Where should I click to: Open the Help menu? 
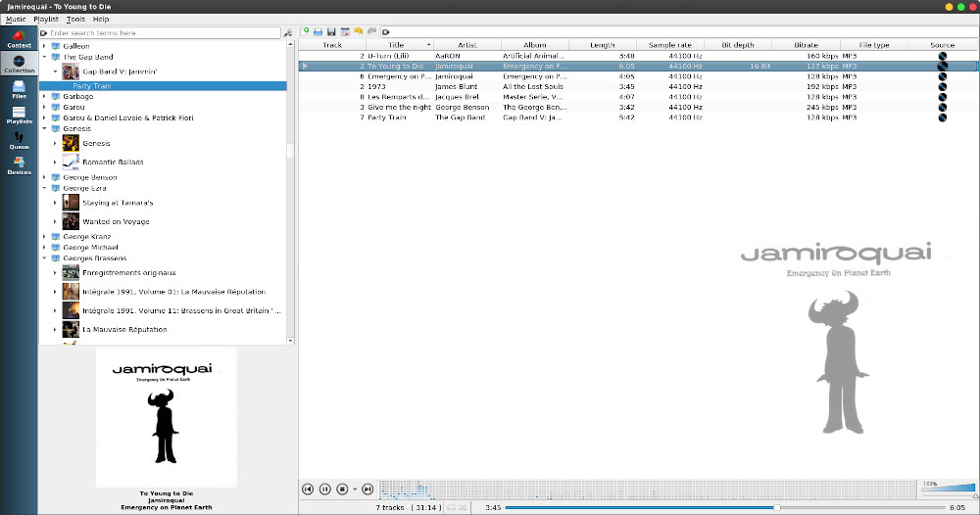[x=101, y=20]
